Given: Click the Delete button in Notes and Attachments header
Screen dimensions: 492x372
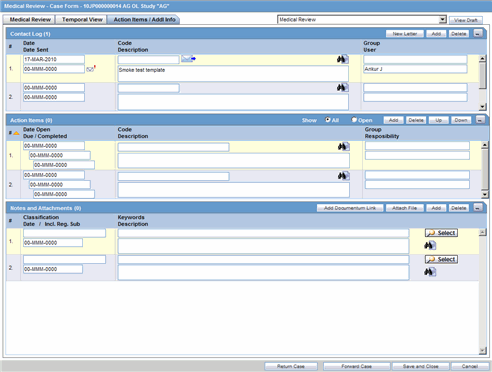Looking at the screenshot, I should click(x=459, y=208).
